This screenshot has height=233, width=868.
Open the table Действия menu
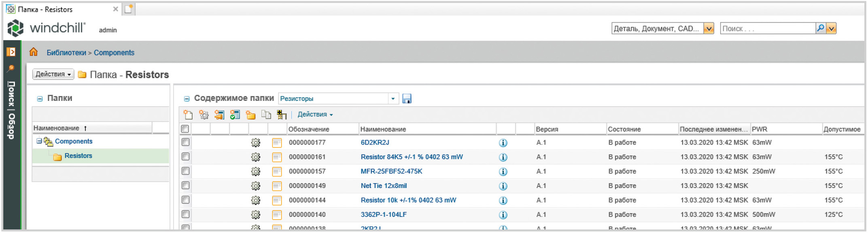[315, 115]
